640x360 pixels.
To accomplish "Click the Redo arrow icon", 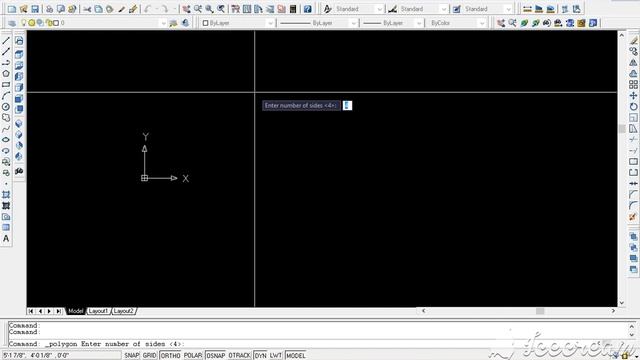I will click(x=164, y=9).
